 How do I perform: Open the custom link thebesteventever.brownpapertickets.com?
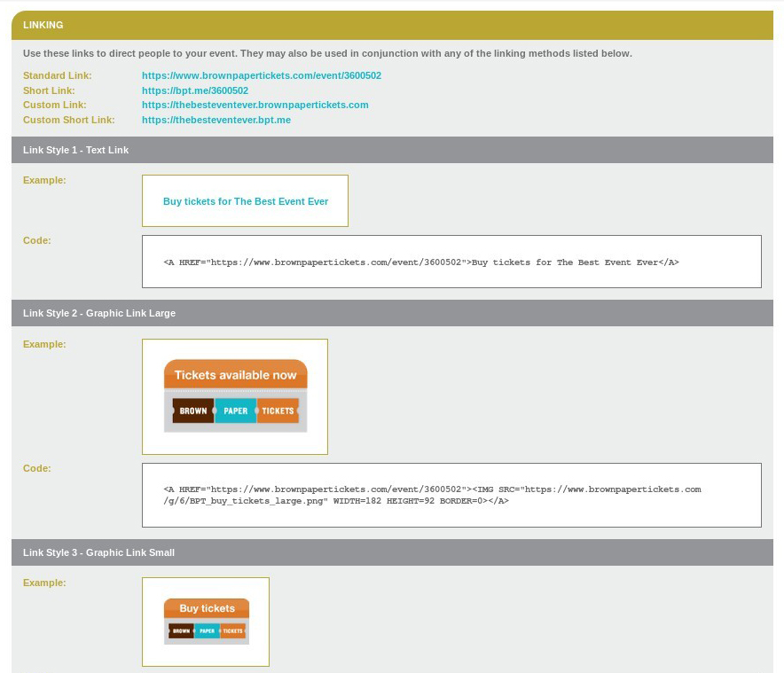coord(255,105)
